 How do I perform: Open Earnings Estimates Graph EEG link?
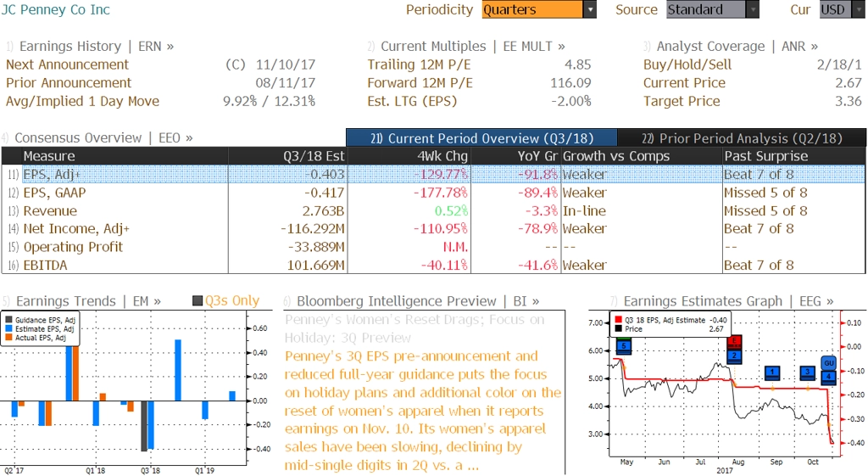point(728,301)
